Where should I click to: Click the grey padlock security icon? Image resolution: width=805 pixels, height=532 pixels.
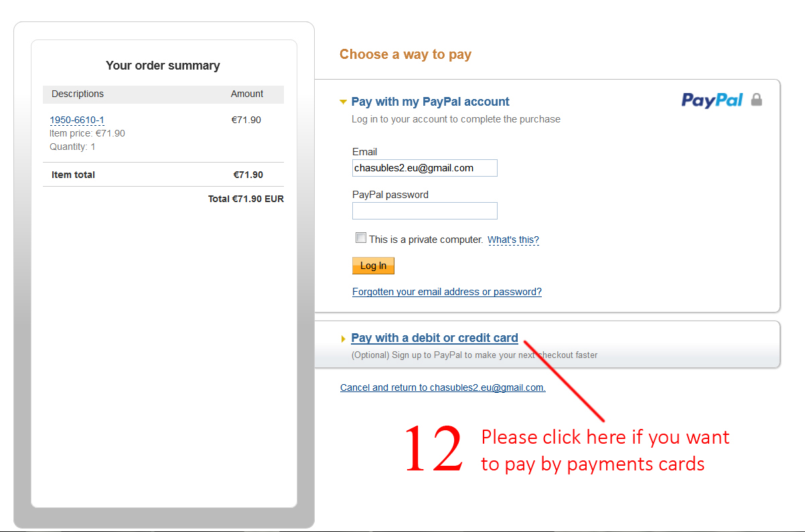(757, 100)
